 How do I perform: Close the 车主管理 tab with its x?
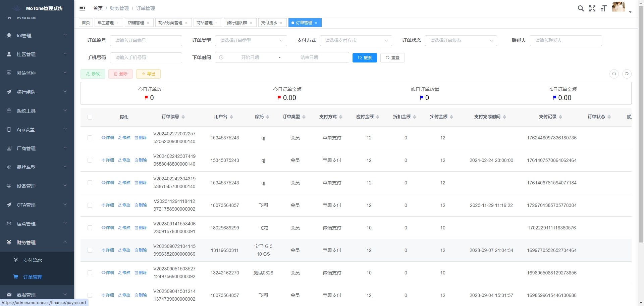[x=117, y=23]
